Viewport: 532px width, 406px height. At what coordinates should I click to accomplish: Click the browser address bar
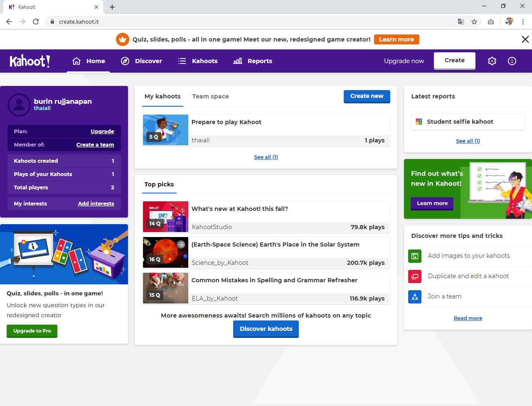[x=249, y=22]
